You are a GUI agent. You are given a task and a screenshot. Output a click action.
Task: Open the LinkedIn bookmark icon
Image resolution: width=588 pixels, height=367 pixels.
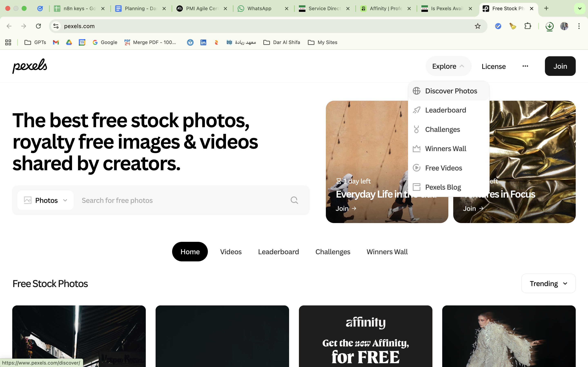(x=203, y=42)
